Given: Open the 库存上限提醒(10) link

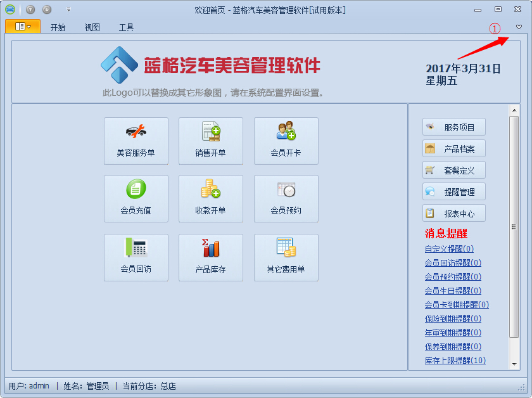Looking at the screenshot, I should click(455, 361).
